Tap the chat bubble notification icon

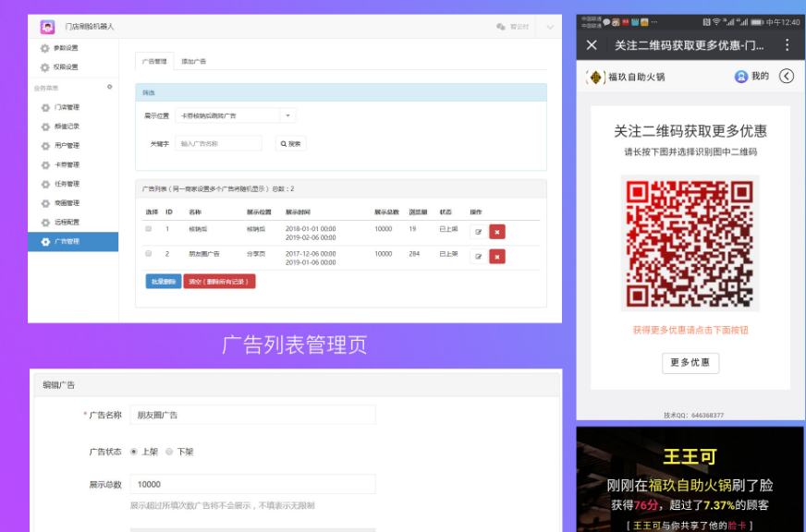(606, 22)
